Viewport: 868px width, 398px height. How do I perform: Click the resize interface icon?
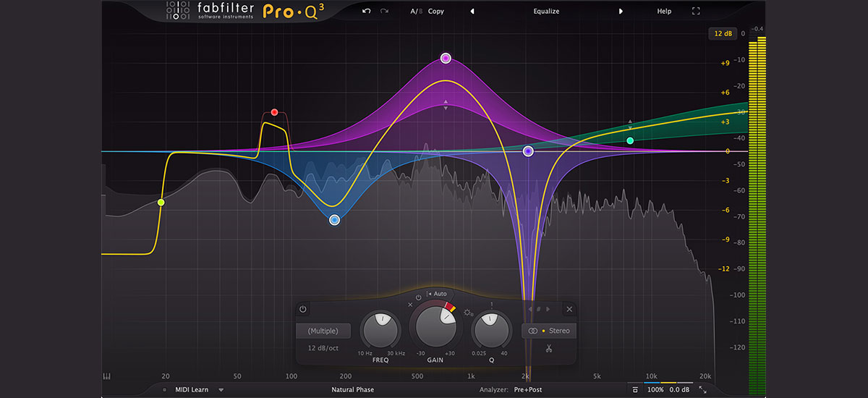tap(703, 389)
